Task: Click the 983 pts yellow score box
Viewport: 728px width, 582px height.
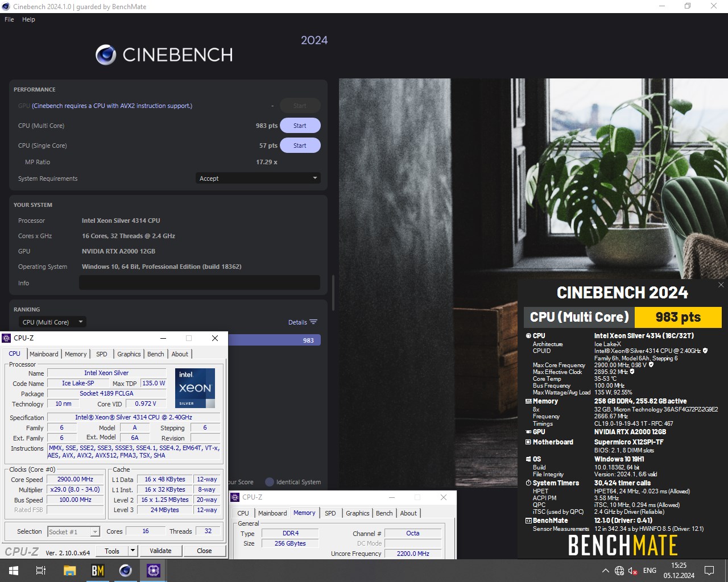Action: pos(678,317)
